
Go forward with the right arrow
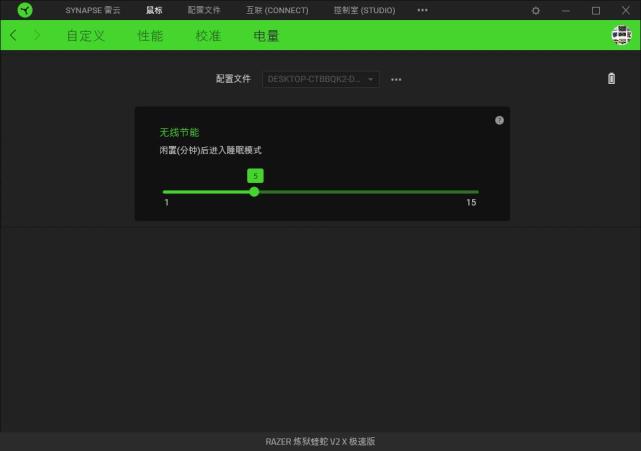[x=37, y=35]
